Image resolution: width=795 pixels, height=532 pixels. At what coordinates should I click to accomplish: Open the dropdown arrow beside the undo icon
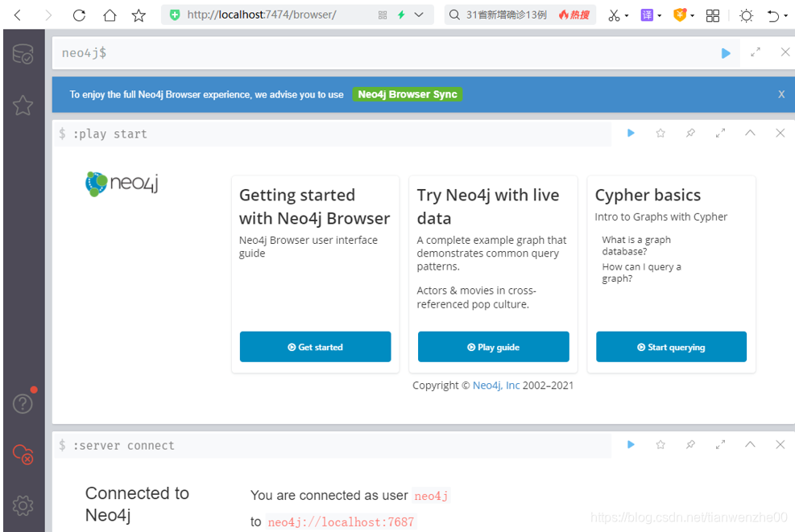tap(785, 15)
